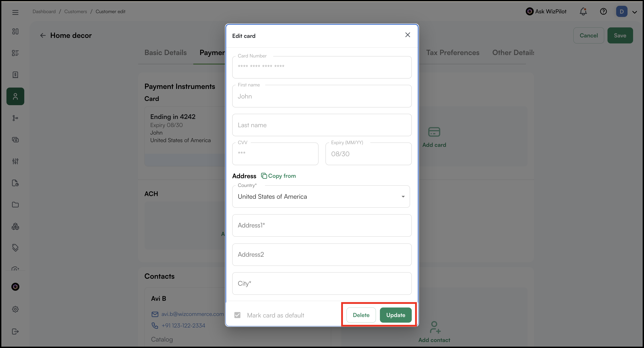
Task: Click the logout icon in the sidebar
Action: click(15, 332)
